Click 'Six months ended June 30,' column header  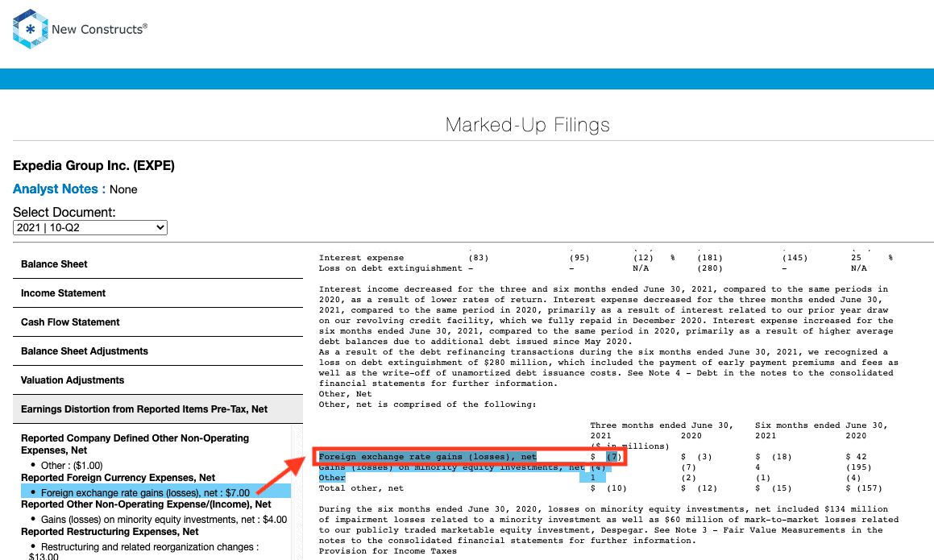click(821, 425)
